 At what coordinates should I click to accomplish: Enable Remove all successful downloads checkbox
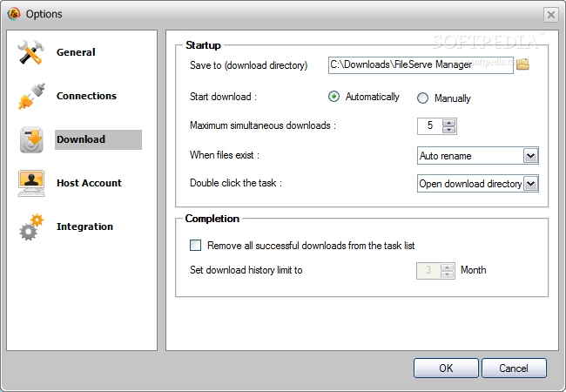[196, 246]
